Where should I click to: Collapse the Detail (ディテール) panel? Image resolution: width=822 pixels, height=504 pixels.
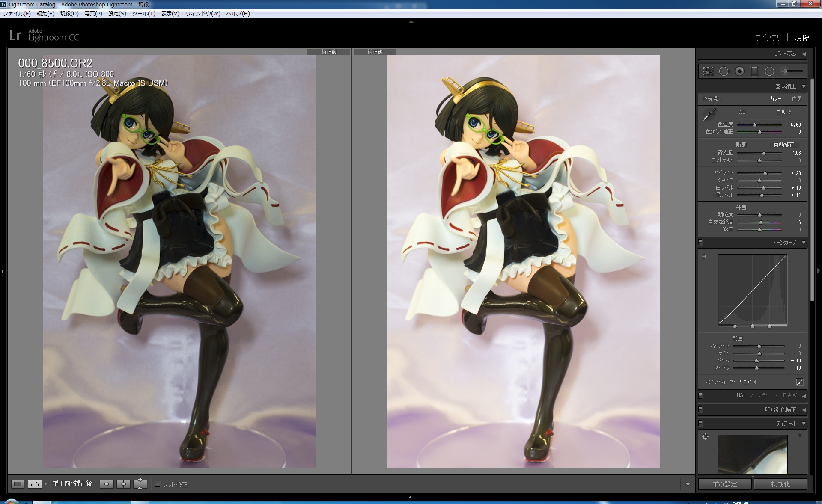click(x=804, y=424)
